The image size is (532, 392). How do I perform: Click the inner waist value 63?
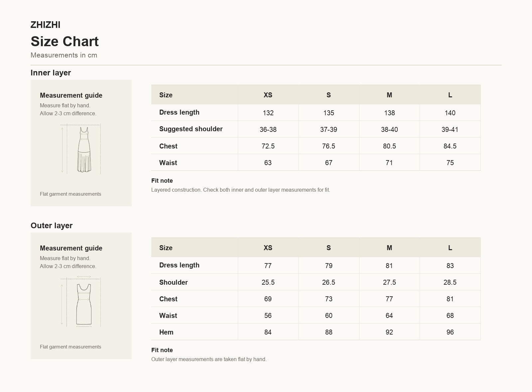click(268, 163)
